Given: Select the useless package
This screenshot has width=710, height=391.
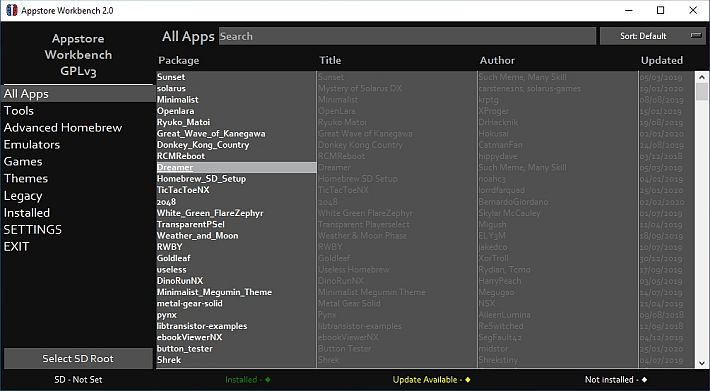Looking at the screenshot, I should click(x=236, y=270).
